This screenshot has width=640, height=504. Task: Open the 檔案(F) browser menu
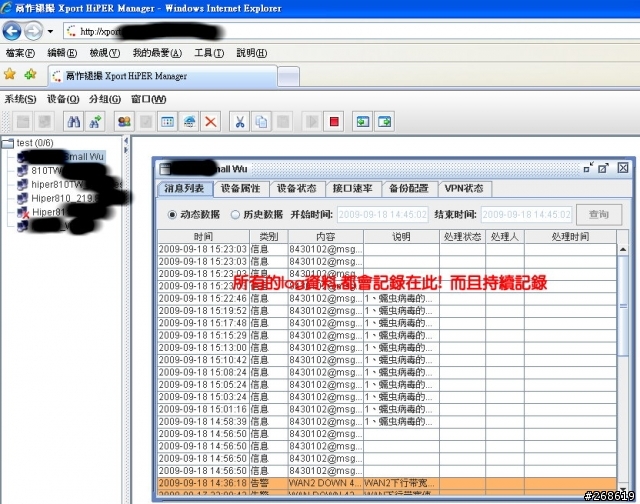pyautogui.click(x=20, y=53)
